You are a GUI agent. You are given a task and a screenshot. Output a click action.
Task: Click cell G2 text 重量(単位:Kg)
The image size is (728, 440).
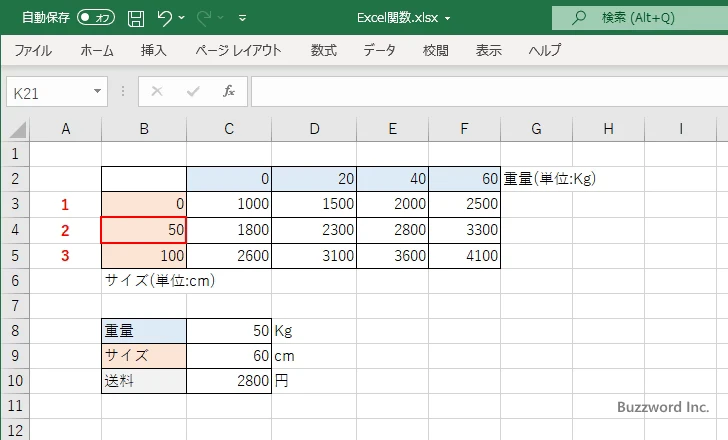tap(550, 179)
